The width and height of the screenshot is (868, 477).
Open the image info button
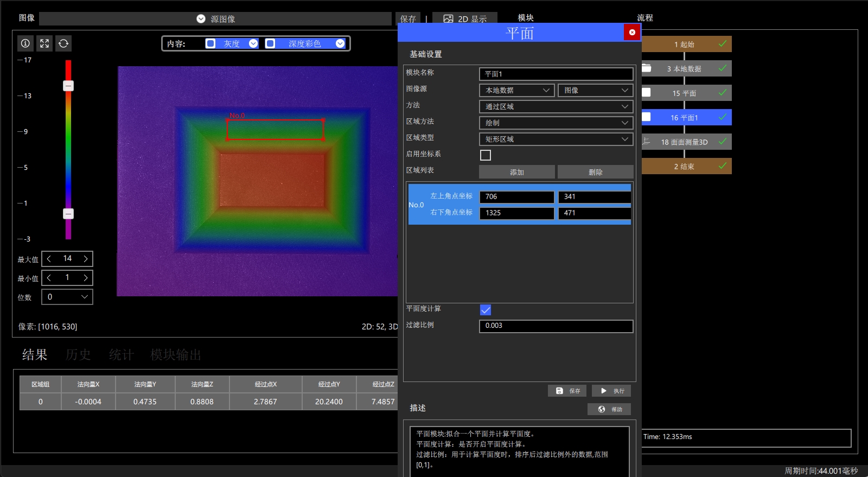pos(25,43)
